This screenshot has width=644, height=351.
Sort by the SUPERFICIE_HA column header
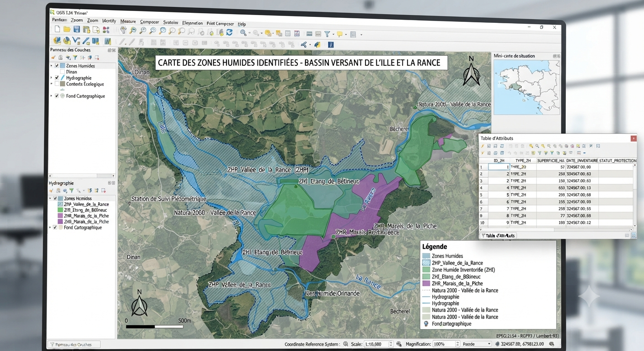pyautogui.click(x=551, y=161)
